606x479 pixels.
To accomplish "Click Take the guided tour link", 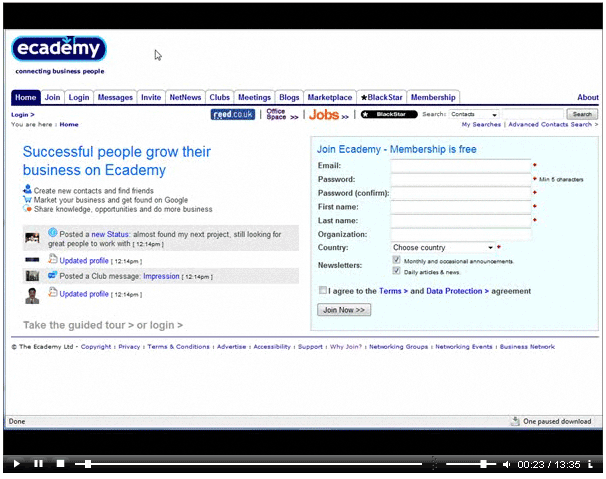I will pyautogui.click(x=78, y=325).
